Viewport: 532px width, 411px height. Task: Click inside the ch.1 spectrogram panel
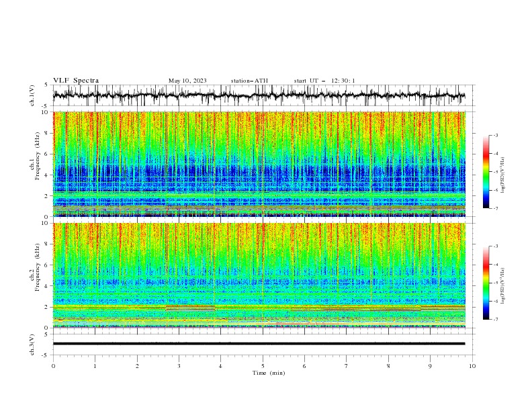pos(259,164)
